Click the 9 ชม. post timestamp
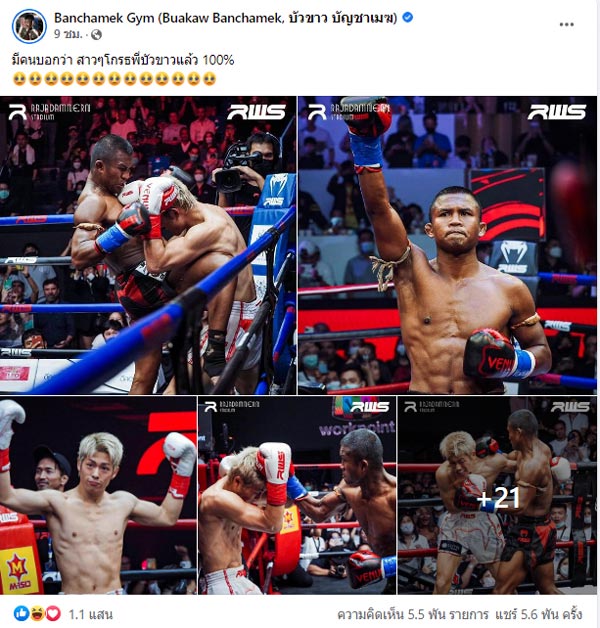600x628 pixels. click(x=68, y=35)
